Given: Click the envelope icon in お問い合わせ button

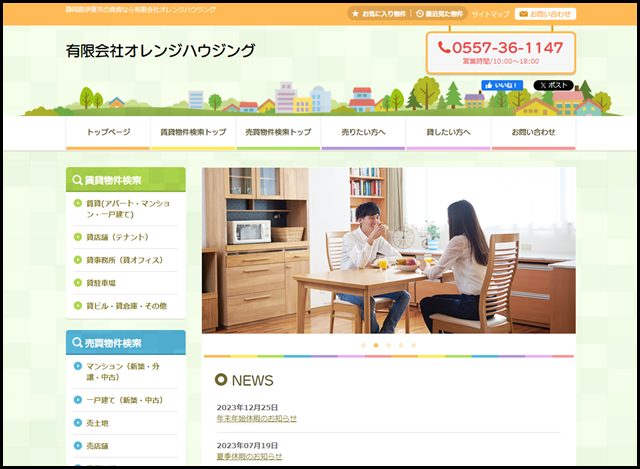Looking at the screenshot, I should pos(524,14).
